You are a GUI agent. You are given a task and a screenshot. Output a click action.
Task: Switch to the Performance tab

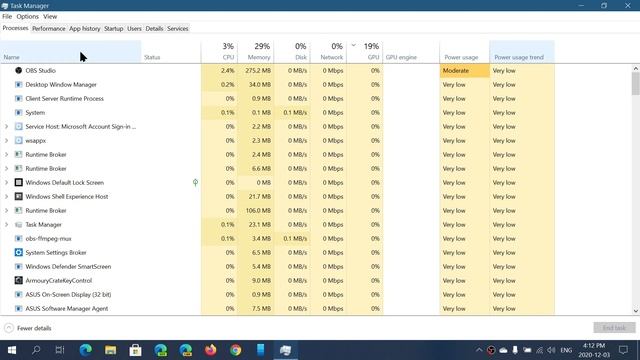coord(49,29)
